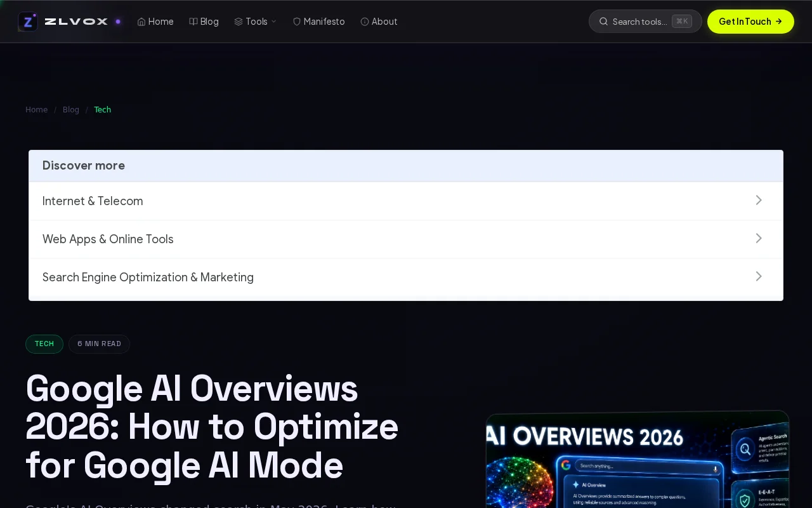Screen dimensions: 812x508
Task: Focus the Search tools field
Action: pyautogui.click(x=645, y=22)
